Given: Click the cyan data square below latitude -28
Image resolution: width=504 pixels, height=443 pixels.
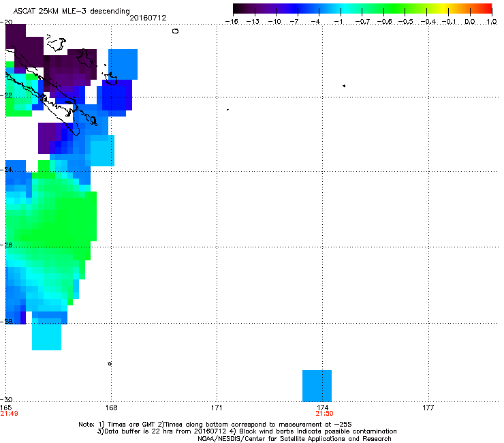Looking at the screenshot, I should [46, 337].
